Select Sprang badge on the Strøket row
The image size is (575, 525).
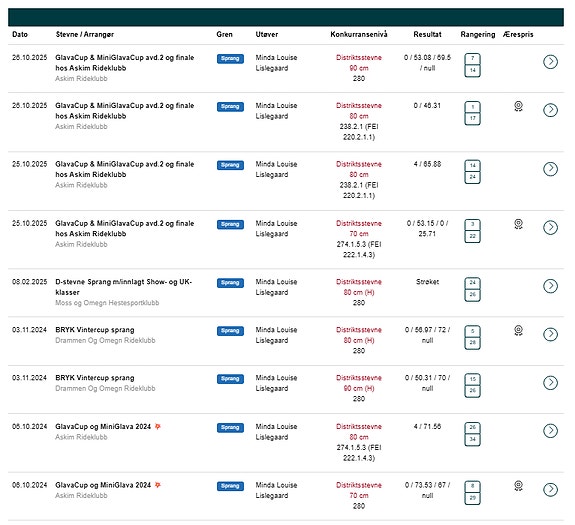point(230,283)
